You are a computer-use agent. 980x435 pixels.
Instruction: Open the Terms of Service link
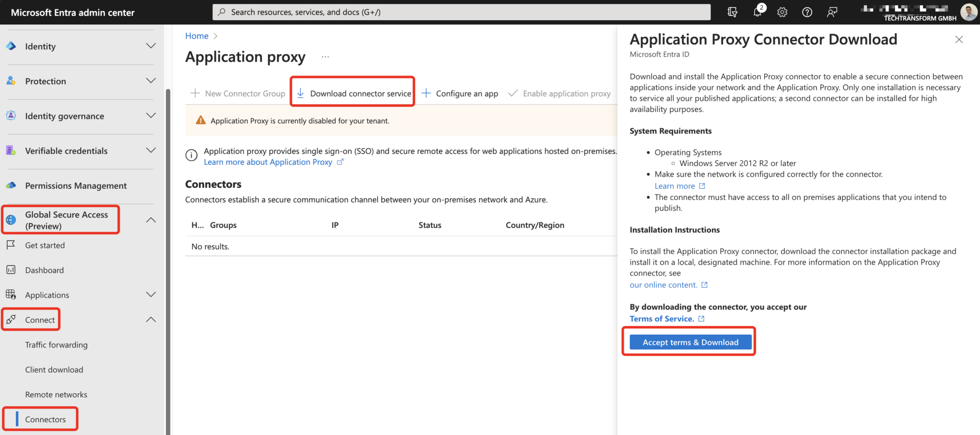point(662,318)
